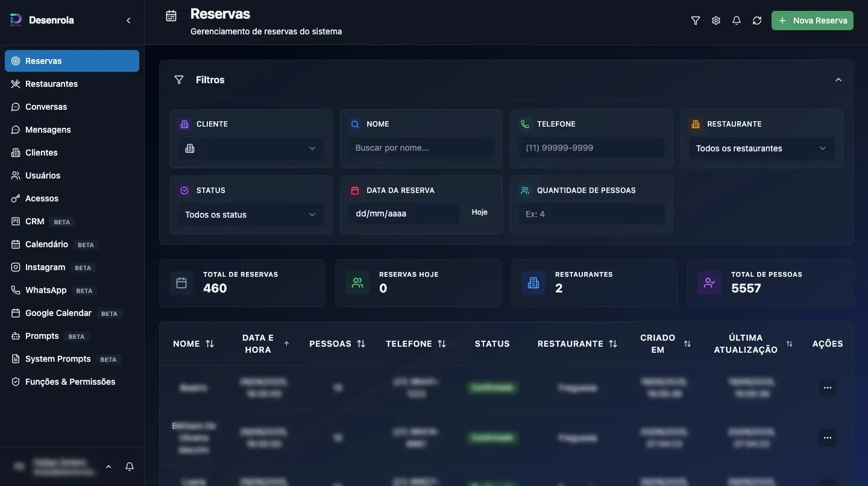This screenshot has width=868, height=486.
Task: Click the Buscar por nome input field
Action: [x=421, y=148]
